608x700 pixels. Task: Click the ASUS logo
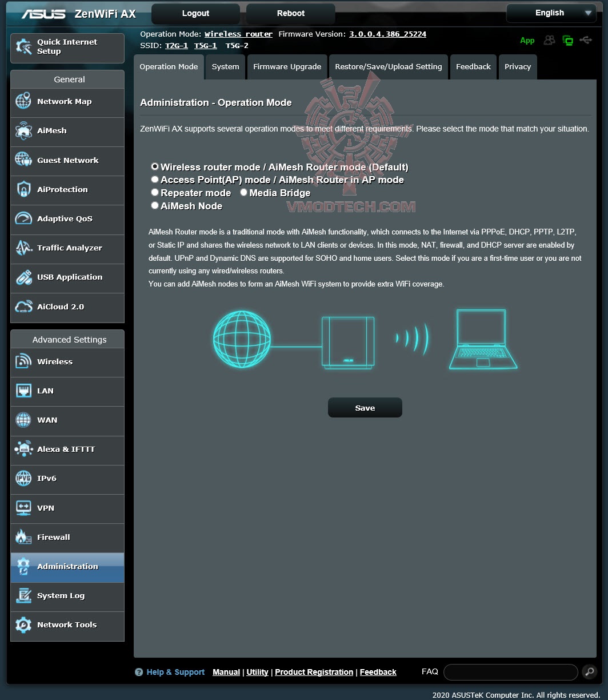coord(43,14)
